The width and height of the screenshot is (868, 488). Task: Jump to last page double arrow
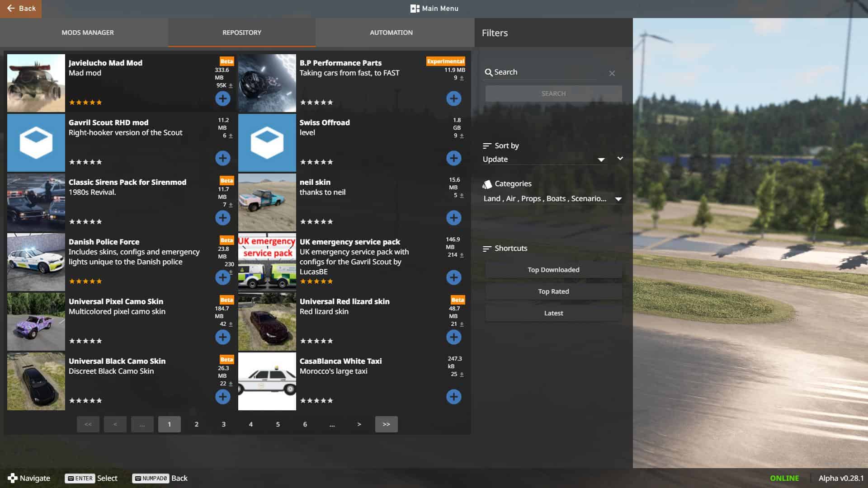coord(387,424)
